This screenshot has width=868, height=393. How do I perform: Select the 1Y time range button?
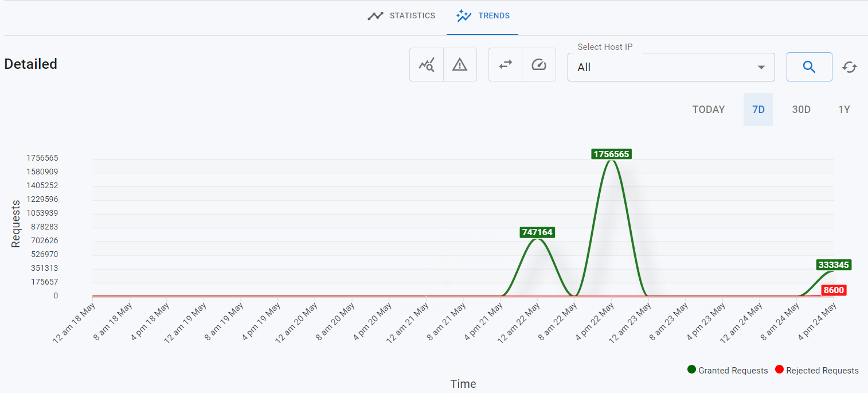point(844,109)
